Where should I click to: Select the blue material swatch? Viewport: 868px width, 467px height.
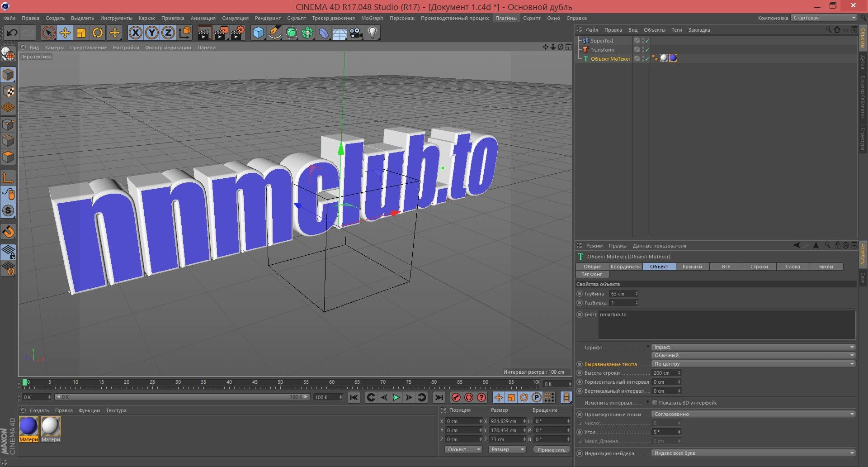click(x=28, y=426)
